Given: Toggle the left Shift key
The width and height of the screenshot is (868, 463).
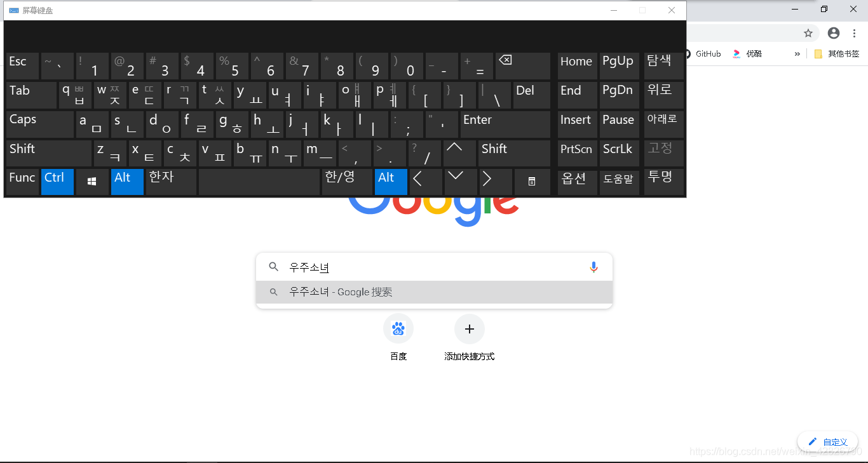Looking at the screenshot, I should coord(49,153).
